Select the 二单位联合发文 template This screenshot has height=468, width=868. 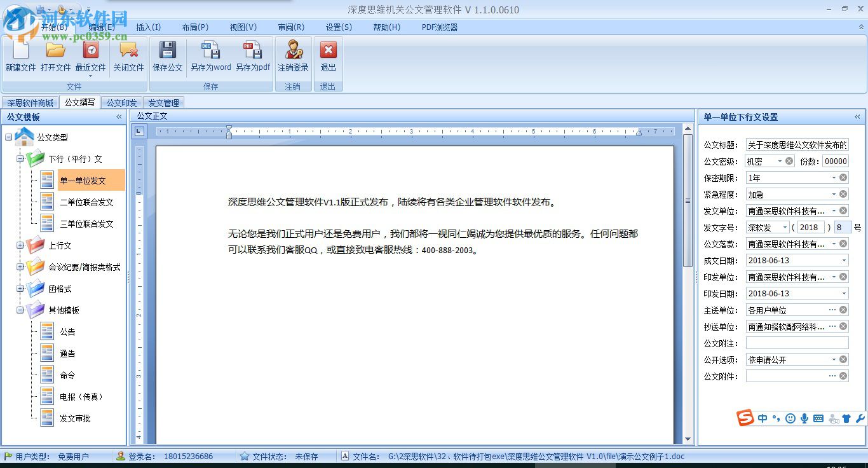[86, 202]
